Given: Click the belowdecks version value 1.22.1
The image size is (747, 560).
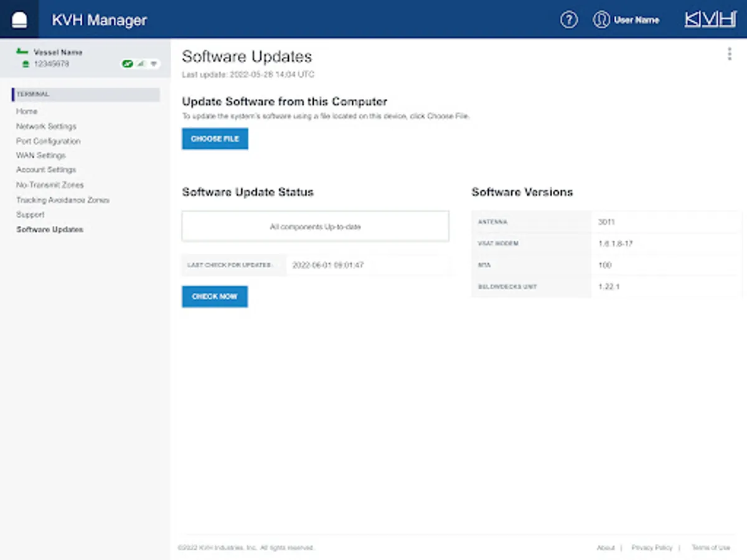Looking at the screenshot, I should tap(609, 287).
